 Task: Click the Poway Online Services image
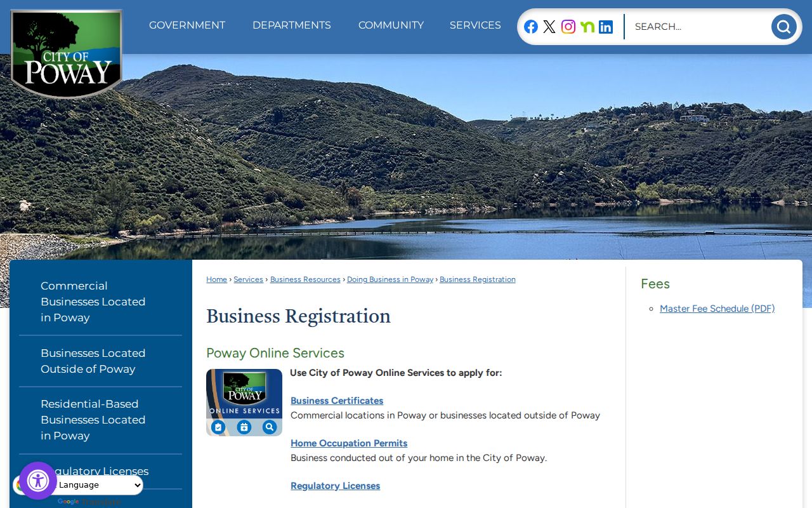click(x=244, y=403)
